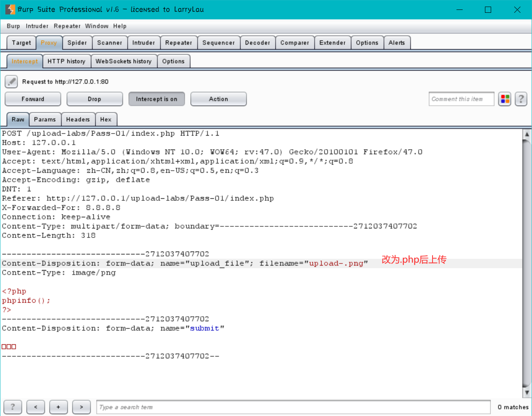Go to previous search match arrow
The image size is (532, 416).
point(35,407)
